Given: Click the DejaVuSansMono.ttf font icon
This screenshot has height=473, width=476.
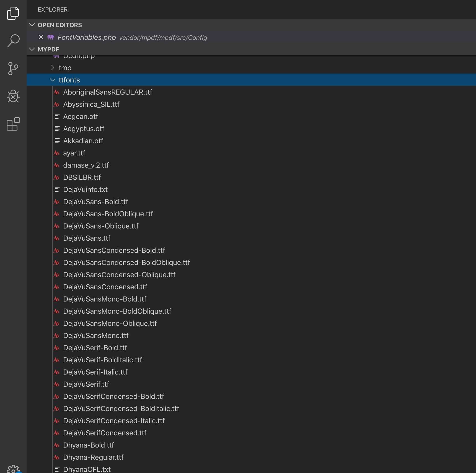Looking at the screenshot, I should [56, 336].
